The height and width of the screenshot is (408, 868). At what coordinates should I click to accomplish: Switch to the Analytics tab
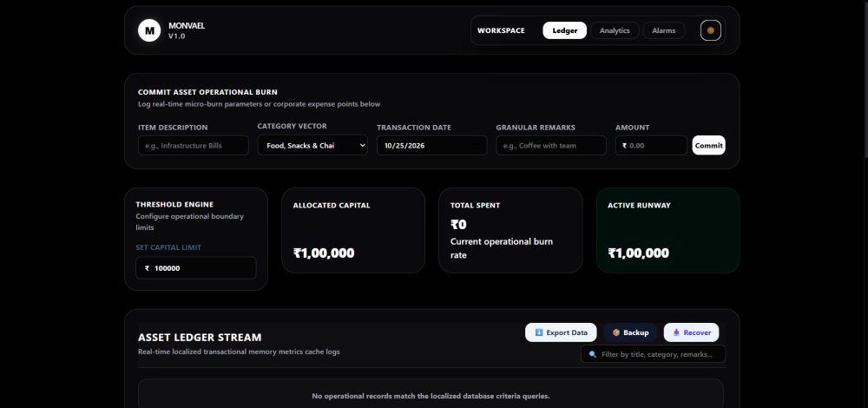615,30
